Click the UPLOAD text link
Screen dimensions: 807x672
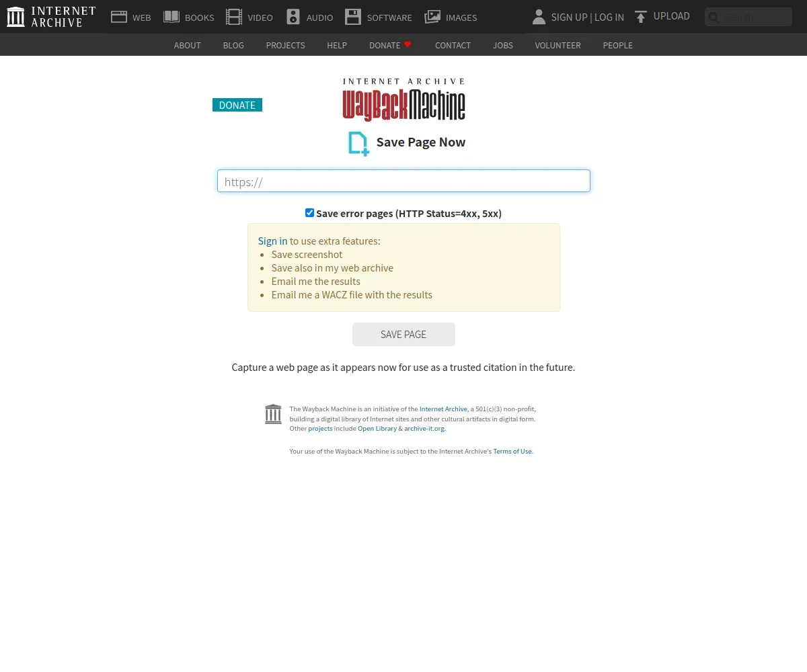[x=672, y=16]
